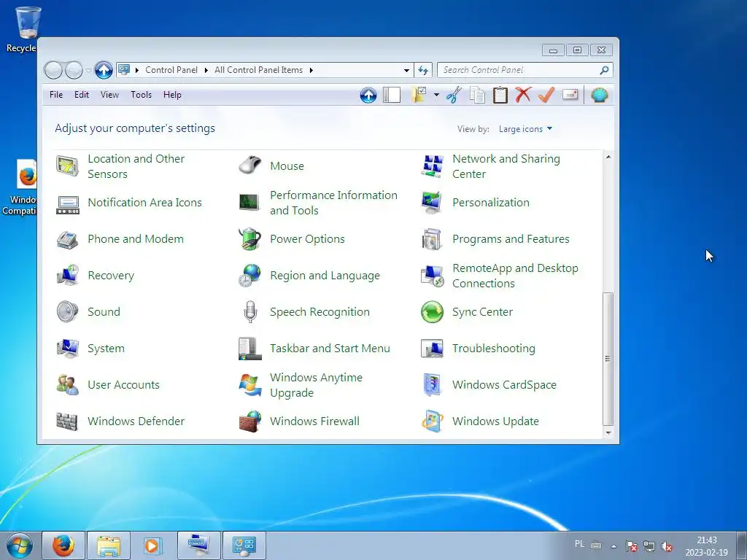The image size is (747, 560).
Task: Click the search magnifier icon
Action: click(604, 70)
